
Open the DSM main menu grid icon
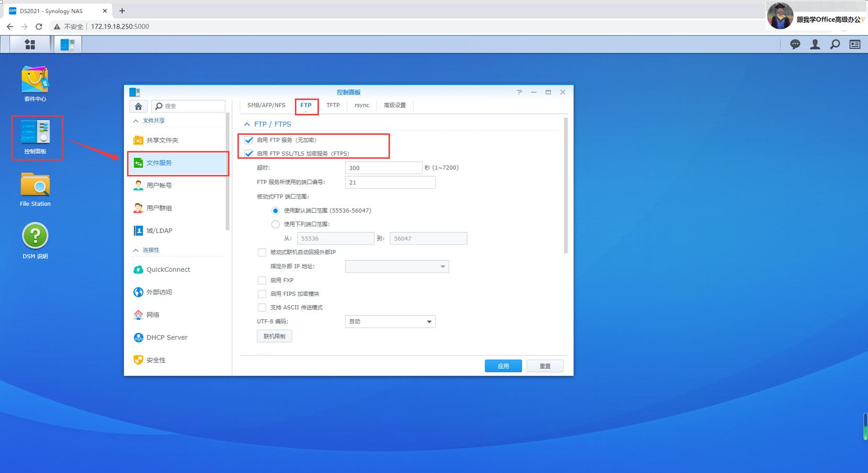point(30,44)
